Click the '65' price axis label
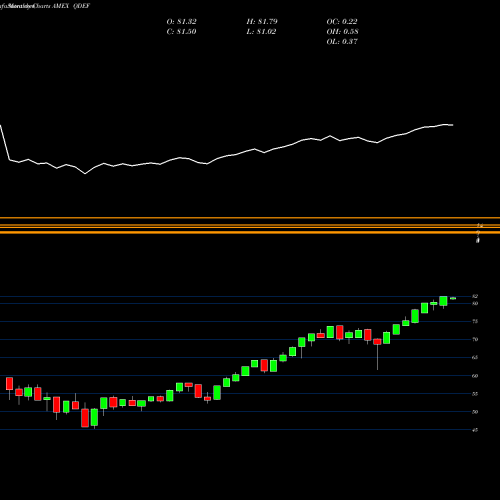This screenshot has width=500, height=500. click(475, 357)
